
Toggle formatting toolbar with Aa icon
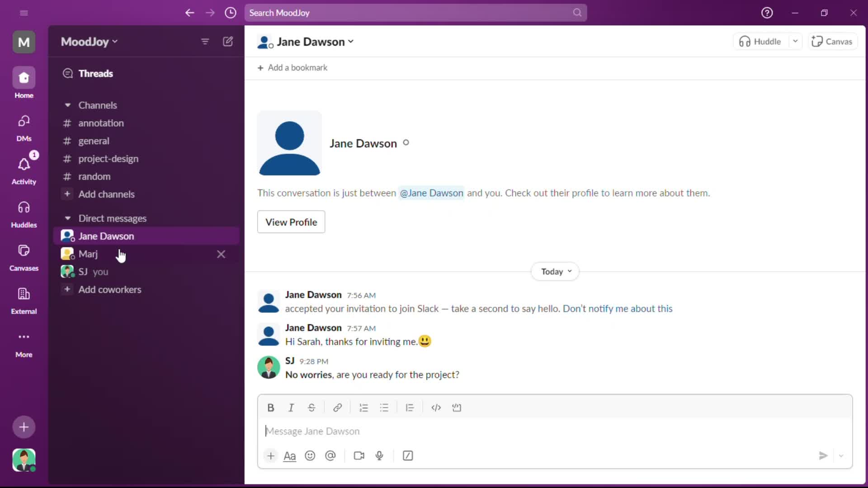point(290,455)
